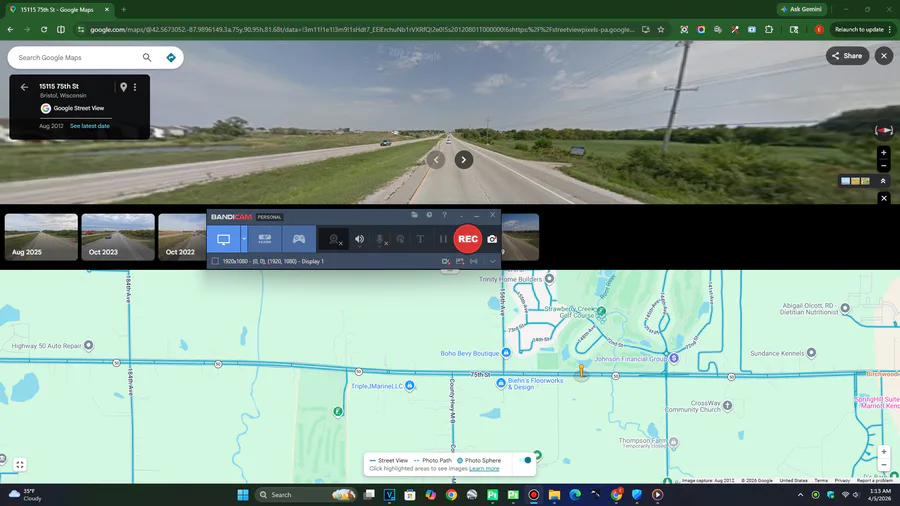Toggle Bandicam speaker sound
The width and height of the screenshot is (900, 506).
(359, 239)
